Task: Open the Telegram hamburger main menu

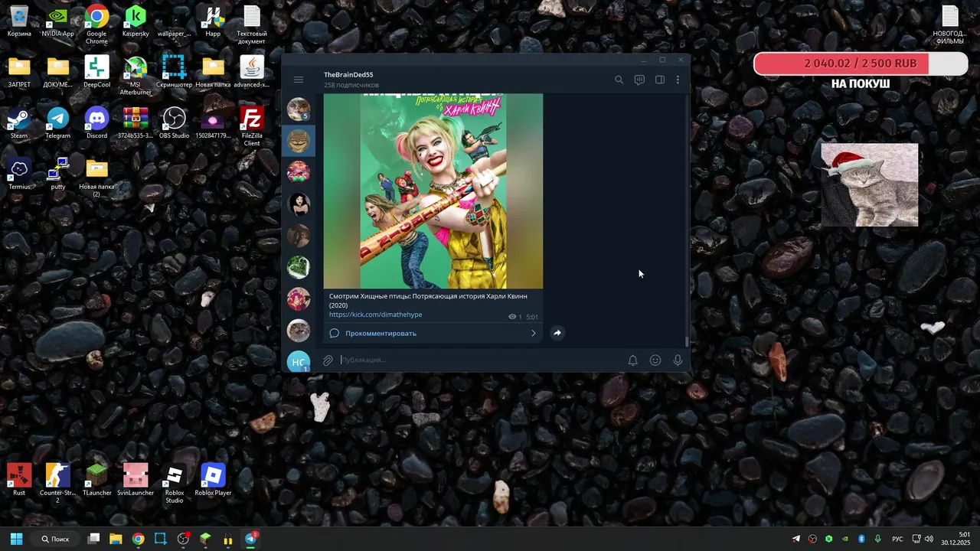Action: click(299, 80)
